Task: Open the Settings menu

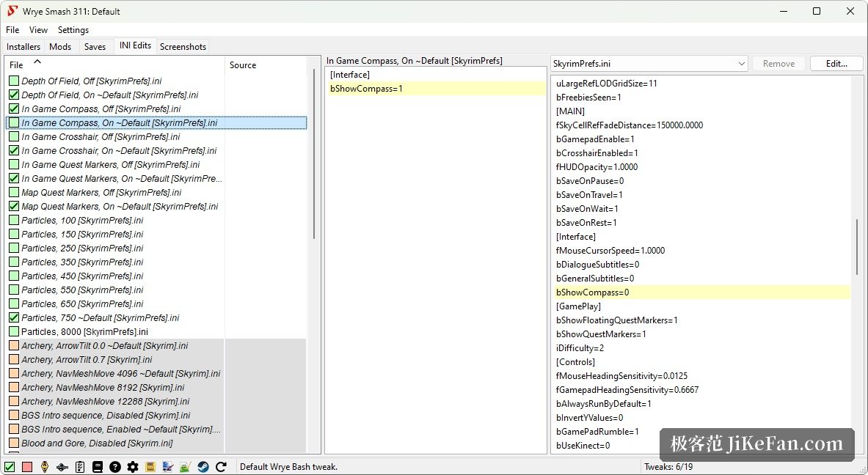Action: (73, 30)
